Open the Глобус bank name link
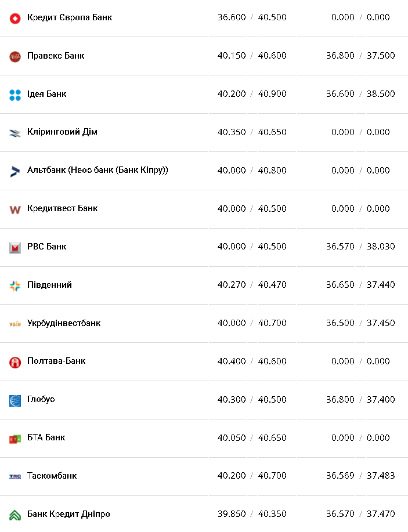The height and width of the screenshot is (532, 408). click(x=41, y=399)
